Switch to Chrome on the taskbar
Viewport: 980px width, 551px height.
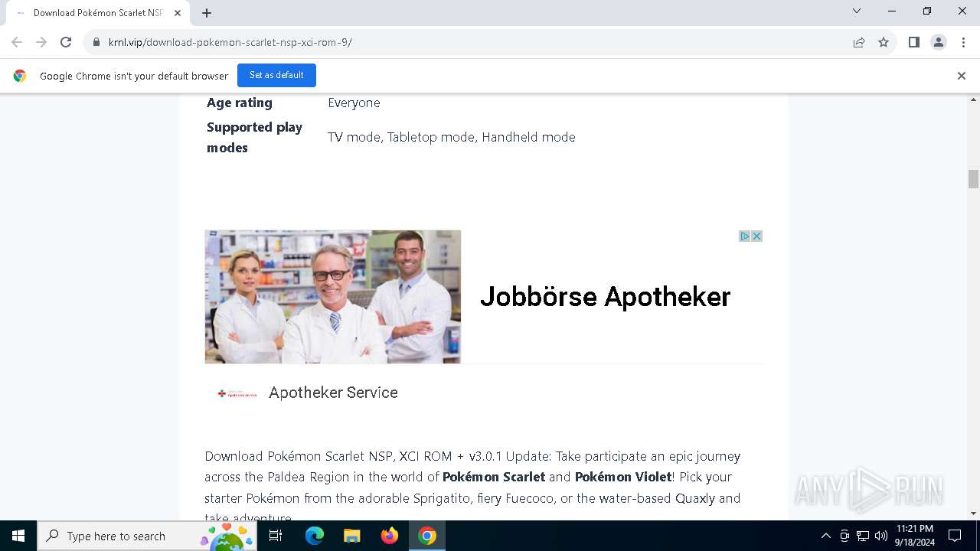(x=427, y=536)
